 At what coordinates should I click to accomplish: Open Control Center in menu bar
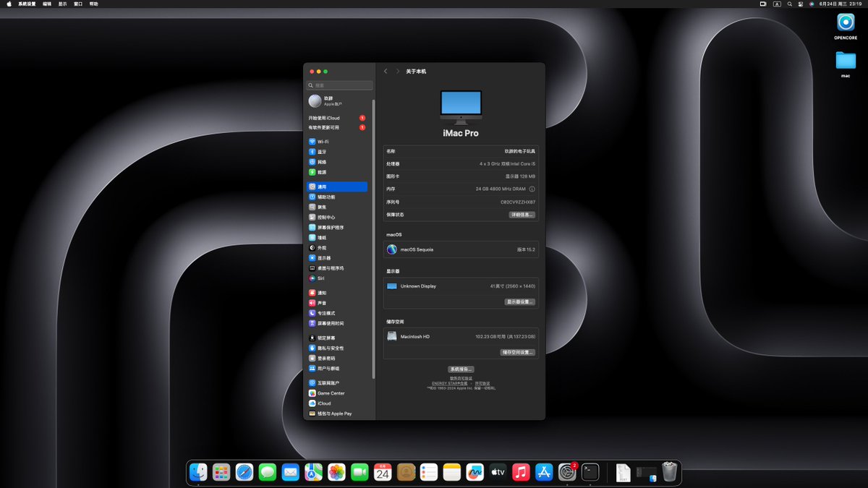click(x=801, y=4)
